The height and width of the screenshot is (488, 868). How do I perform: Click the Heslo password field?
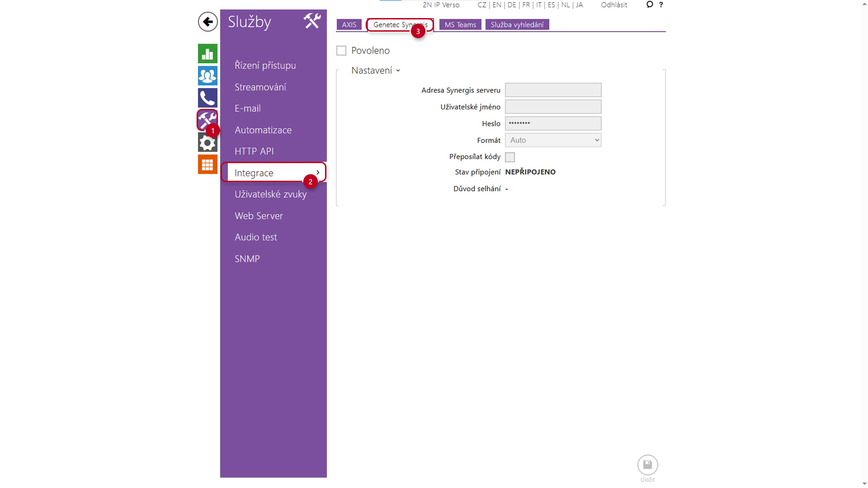(x=553, y=123)
